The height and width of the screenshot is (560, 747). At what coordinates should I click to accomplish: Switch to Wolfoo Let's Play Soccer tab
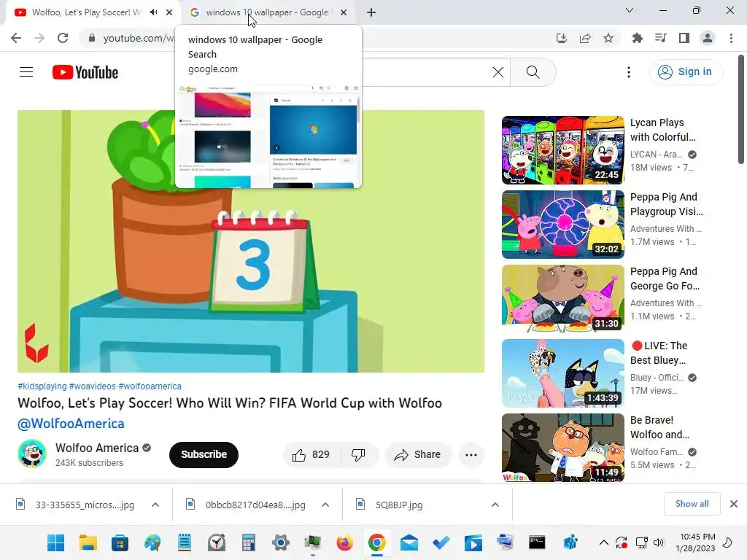tap(86, 12)
